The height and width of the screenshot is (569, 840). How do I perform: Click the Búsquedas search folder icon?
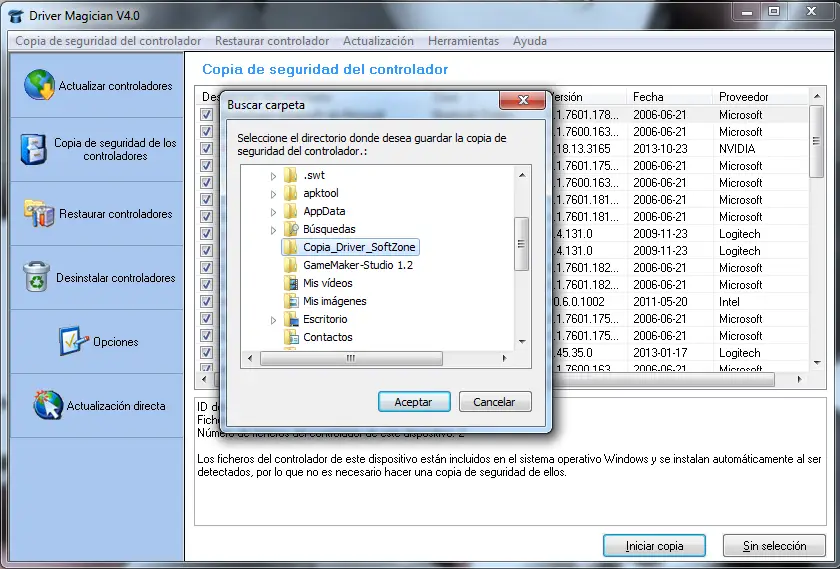coord(290,229)
